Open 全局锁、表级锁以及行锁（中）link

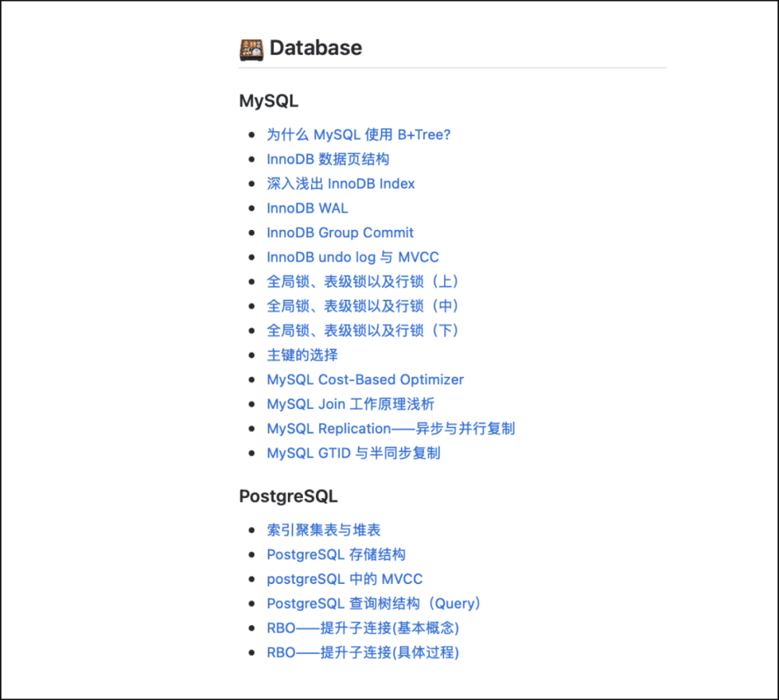click(362, 306)
